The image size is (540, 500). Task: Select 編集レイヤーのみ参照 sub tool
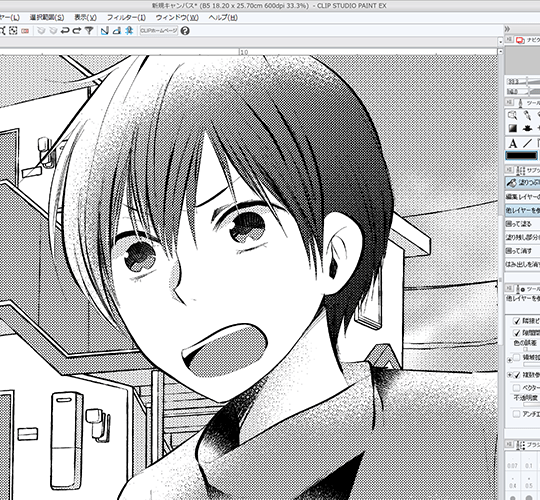point(523,197)
